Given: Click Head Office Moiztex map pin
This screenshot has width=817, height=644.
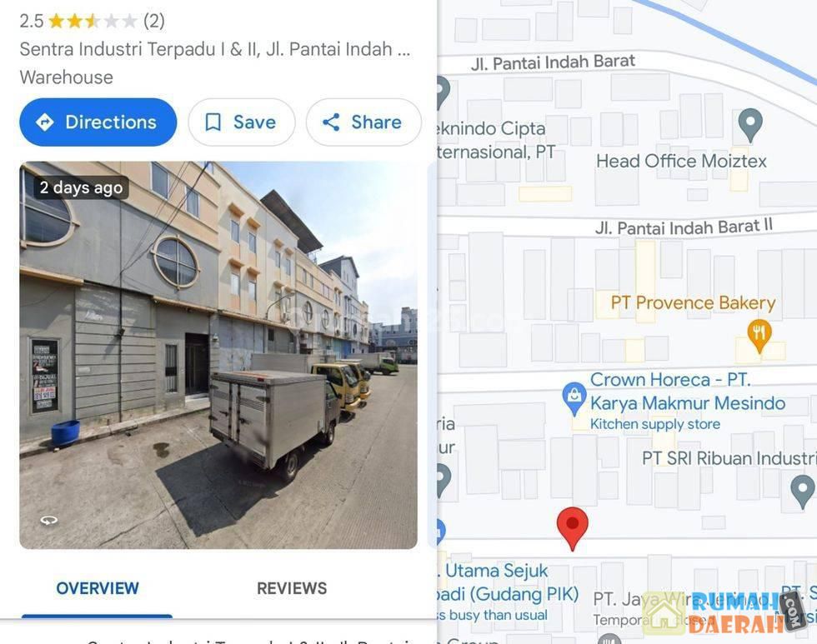Looking at the screenshot, I should click(x=750, y=125).
